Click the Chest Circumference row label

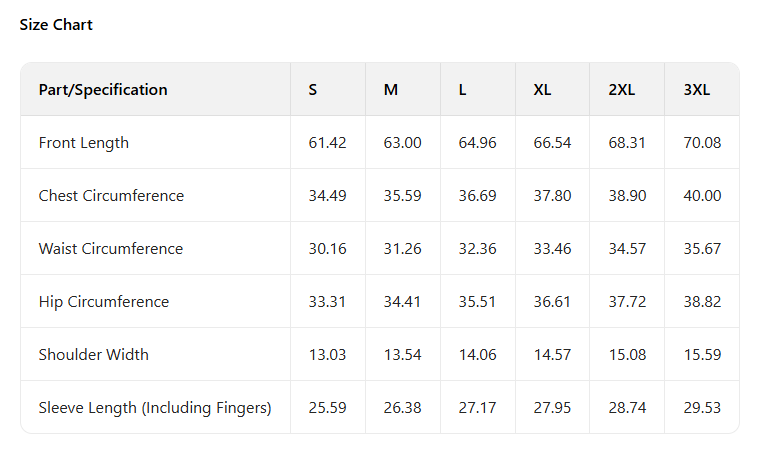click(x=111, y=196)
